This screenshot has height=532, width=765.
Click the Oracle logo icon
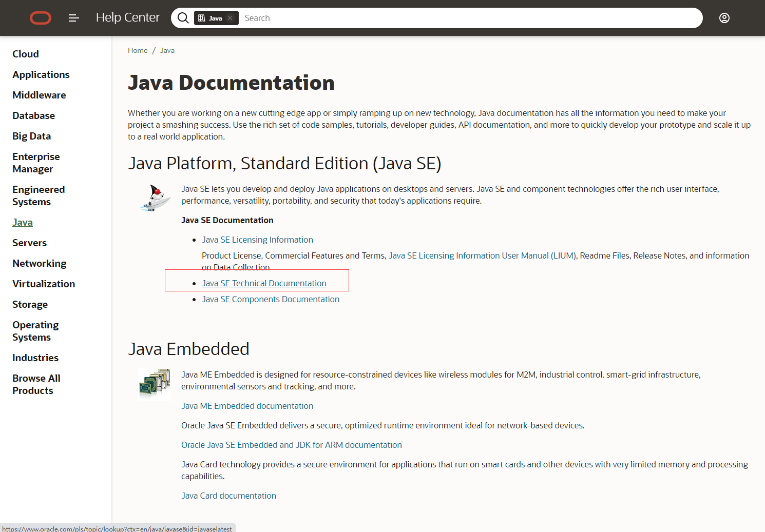41,18
